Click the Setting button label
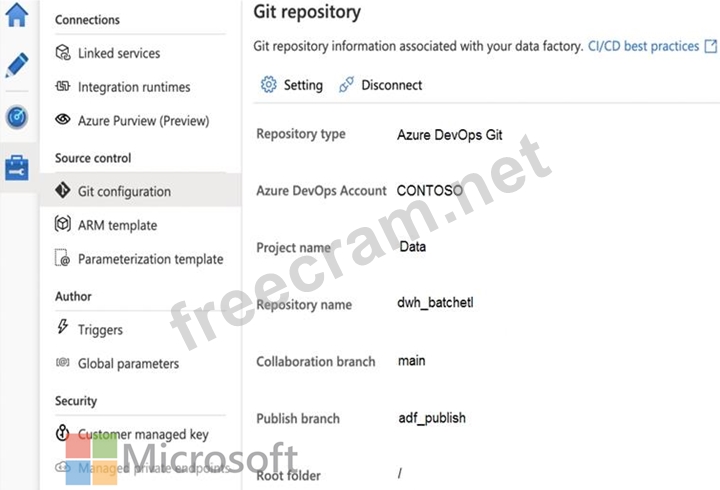 [303, 85]
